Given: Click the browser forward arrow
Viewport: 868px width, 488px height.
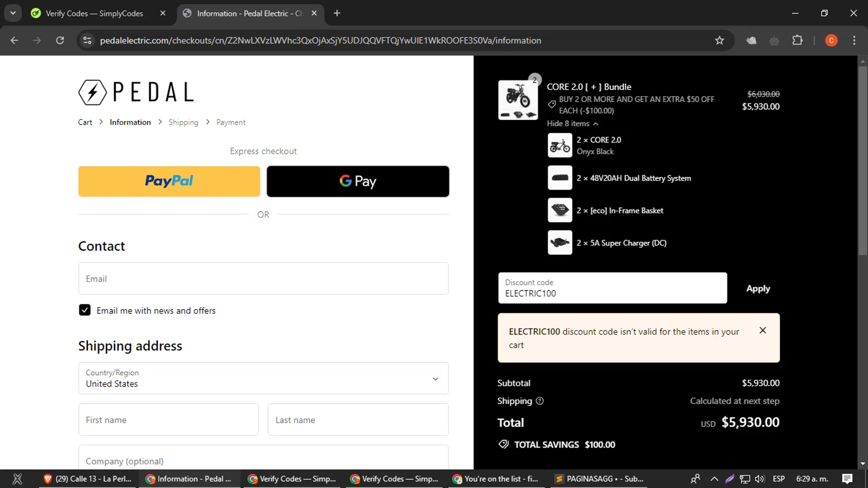Looking at the screenshot, I should (x=37, y=41).
